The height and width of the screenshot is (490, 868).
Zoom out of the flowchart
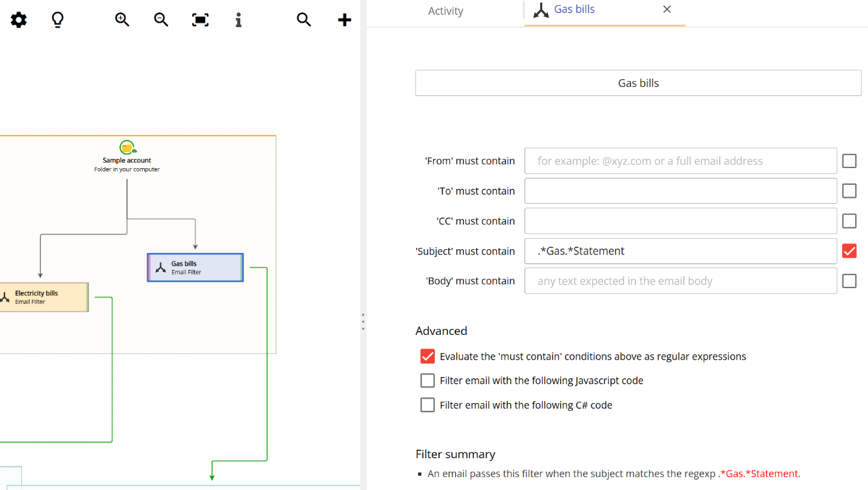click(160, 19)
